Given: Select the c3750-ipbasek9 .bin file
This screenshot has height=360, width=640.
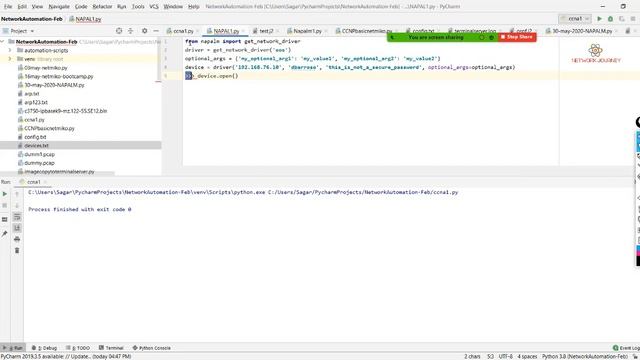Looking at the screenshot, I should tap(65, 111).
